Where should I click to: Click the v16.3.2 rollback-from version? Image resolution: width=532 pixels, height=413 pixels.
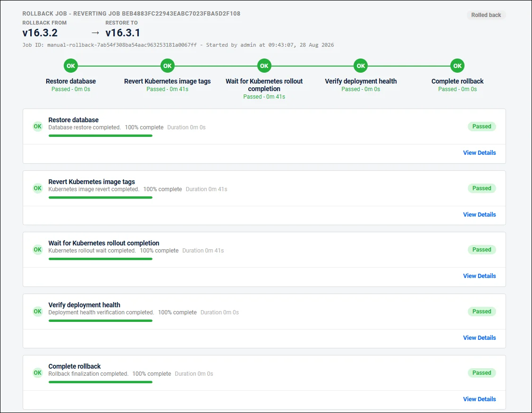(40, 33)
